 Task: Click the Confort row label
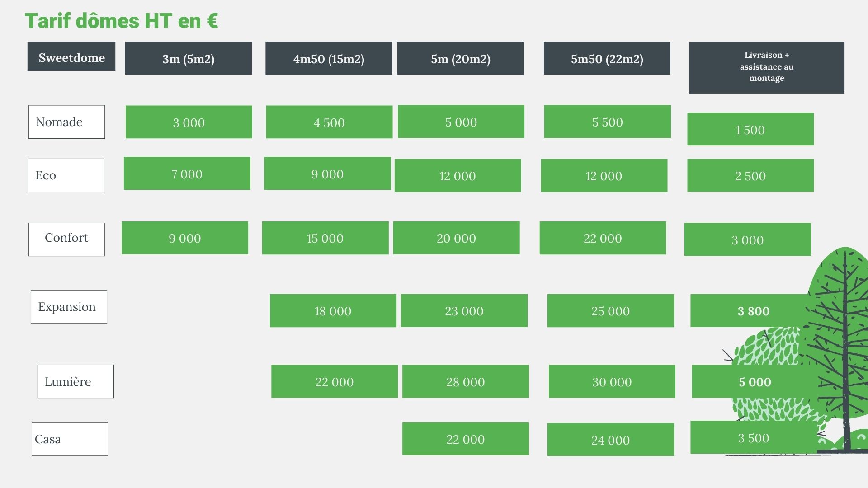pos(66,239)
